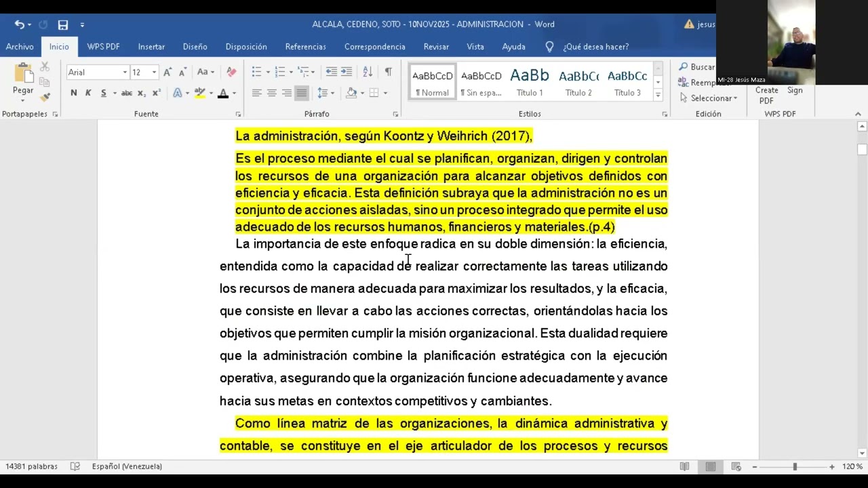Viewport: 868px width, 488px height.
Task: Increase the paragraph indent
Action: pyautogui.click(x=347, y=72)
